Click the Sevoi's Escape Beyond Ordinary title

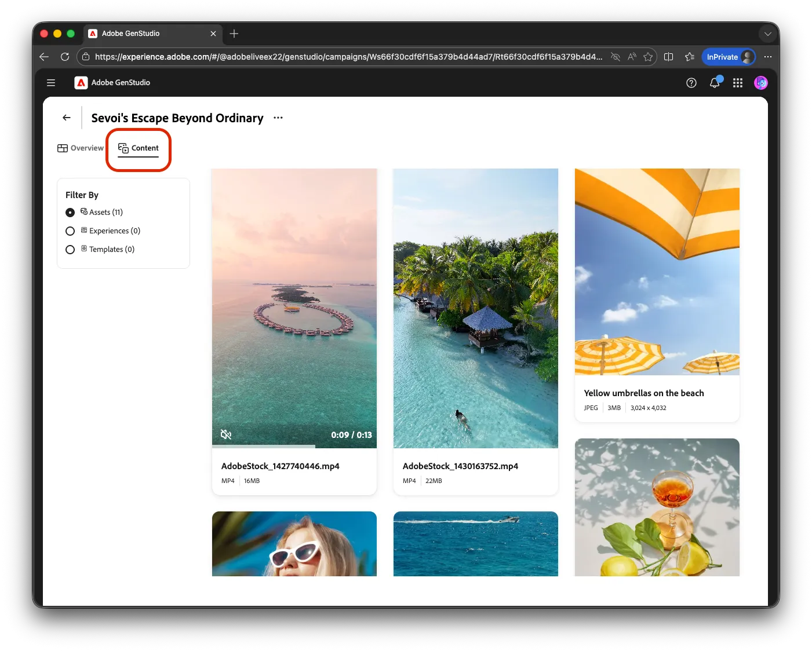[x=177, y=118]
